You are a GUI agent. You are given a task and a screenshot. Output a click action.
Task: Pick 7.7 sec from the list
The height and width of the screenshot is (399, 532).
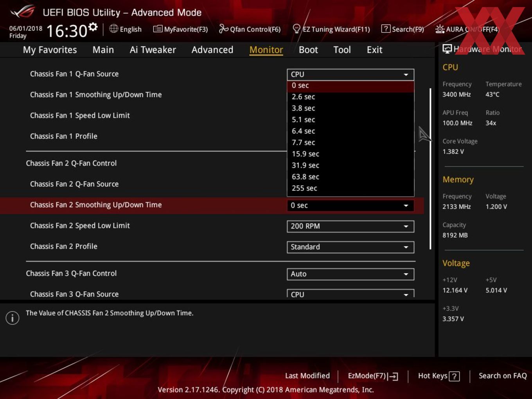[350, 142]
